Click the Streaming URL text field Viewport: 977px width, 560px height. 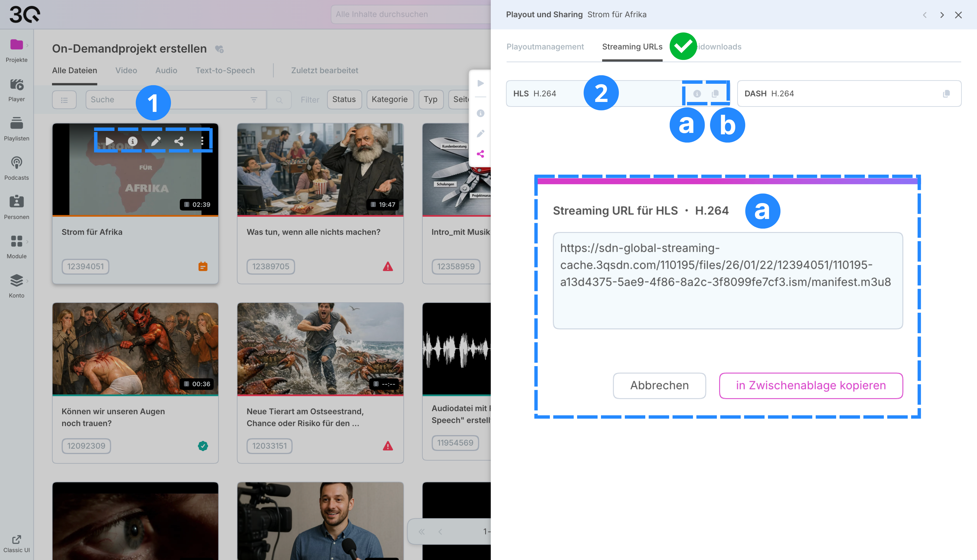(727, 280)
